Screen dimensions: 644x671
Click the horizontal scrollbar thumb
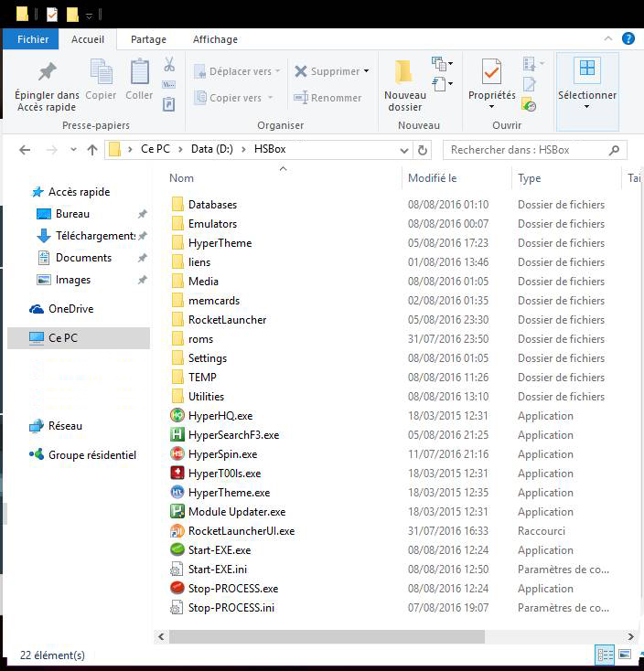pyautogui.click(x=327, y=636)
